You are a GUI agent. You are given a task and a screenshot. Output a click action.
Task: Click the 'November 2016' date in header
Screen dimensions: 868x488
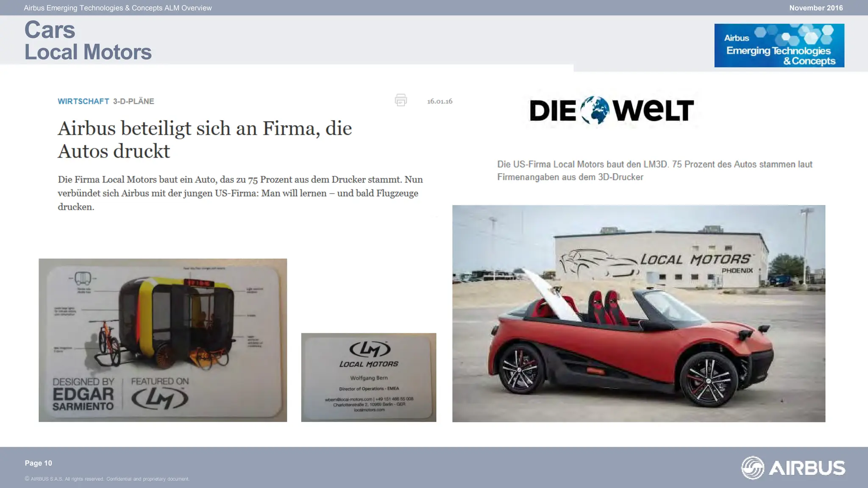click(x=816, y=8)
